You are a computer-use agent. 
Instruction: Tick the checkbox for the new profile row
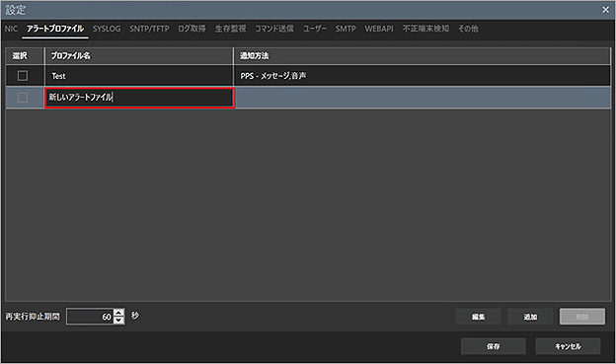[23, 98]
